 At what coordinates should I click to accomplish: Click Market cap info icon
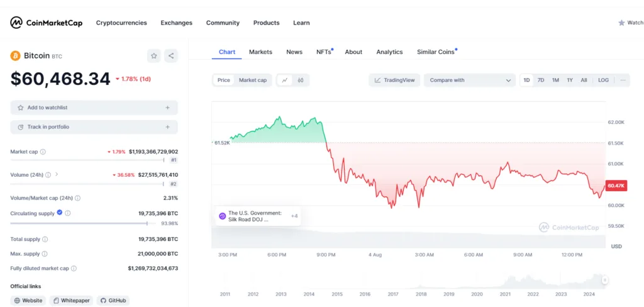pos(43,152)
